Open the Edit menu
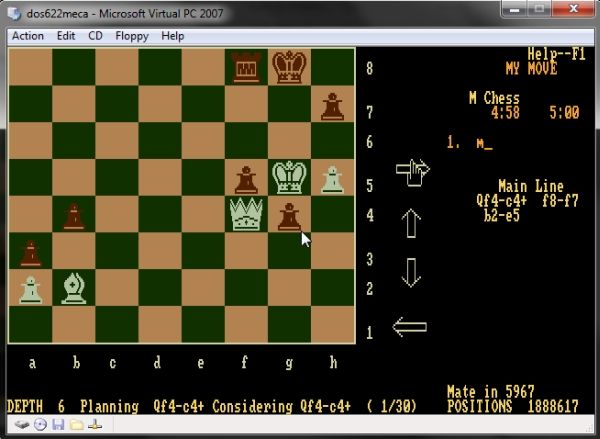The width and height of the screenshot is (600, 439). coord(66,36)
